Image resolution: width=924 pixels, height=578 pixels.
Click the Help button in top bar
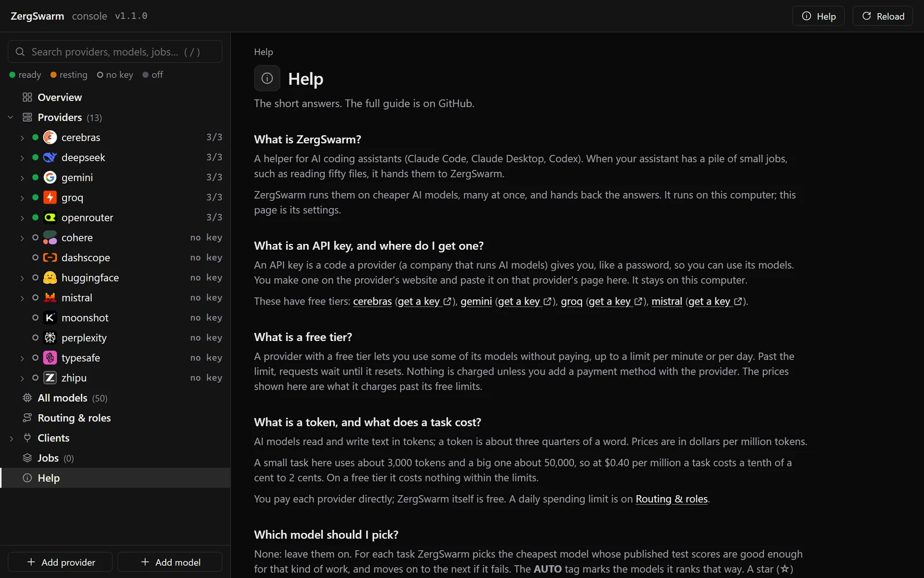818,16
